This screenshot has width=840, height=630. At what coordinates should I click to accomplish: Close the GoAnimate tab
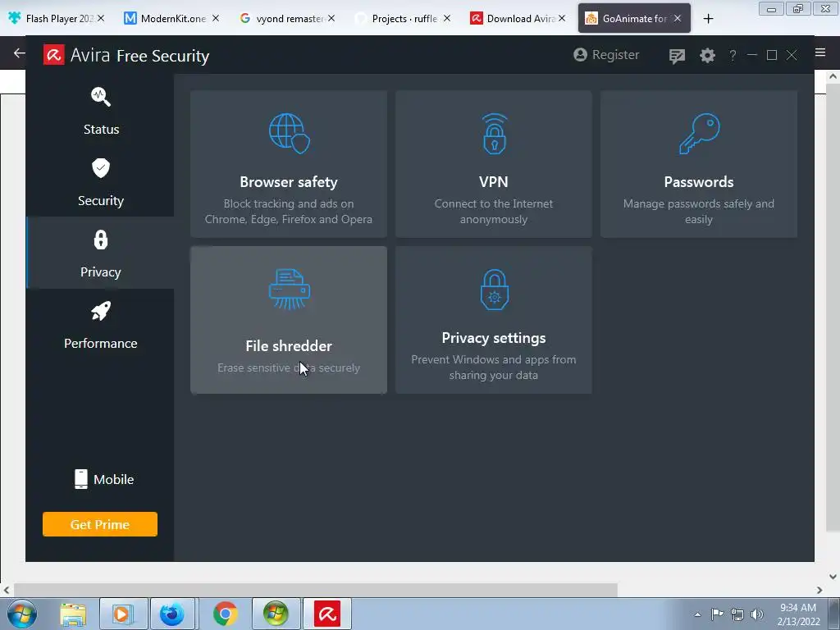click(x=678, y=18)
